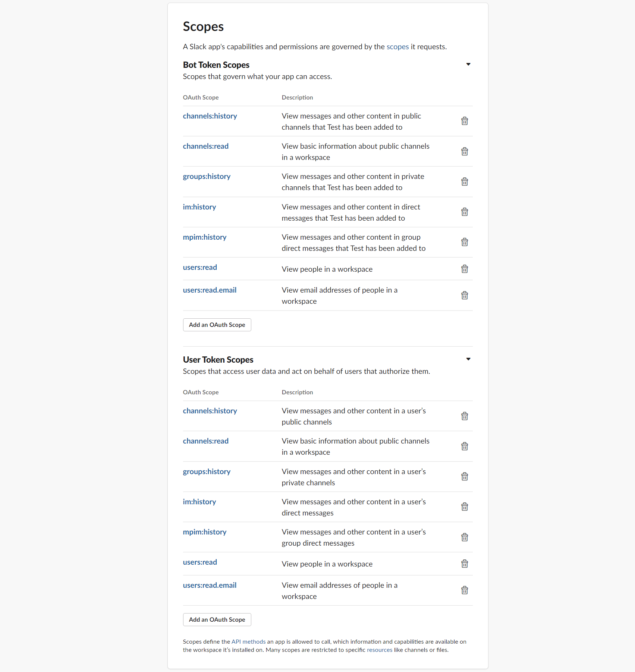Delete the users:read user token scope

pos(465,564)
